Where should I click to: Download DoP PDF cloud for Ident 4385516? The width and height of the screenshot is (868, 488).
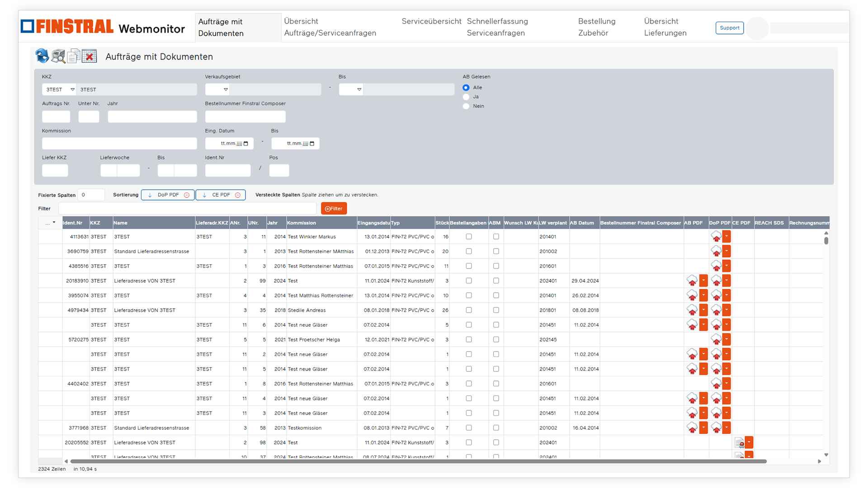click(716, 266)
